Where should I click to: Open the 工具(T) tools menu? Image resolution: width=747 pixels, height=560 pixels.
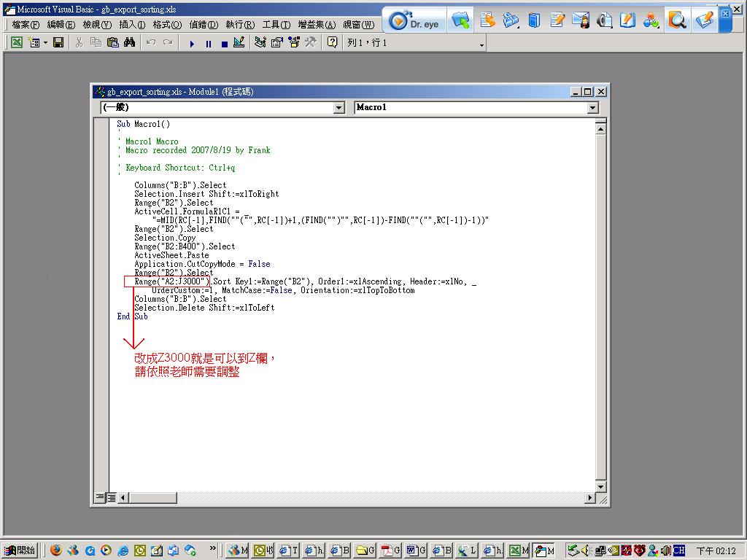tap(276, 25)
